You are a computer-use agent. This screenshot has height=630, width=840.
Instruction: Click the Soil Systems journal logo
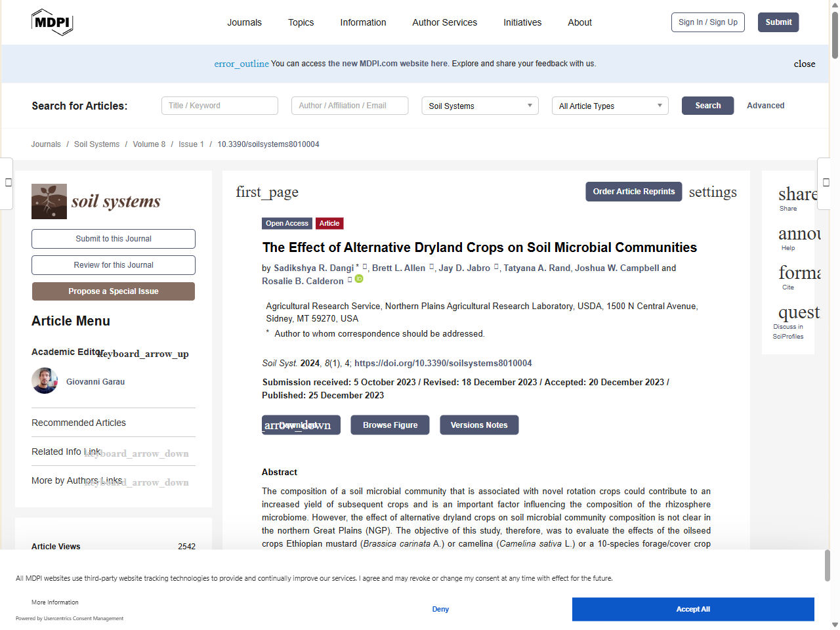(96, 201)
